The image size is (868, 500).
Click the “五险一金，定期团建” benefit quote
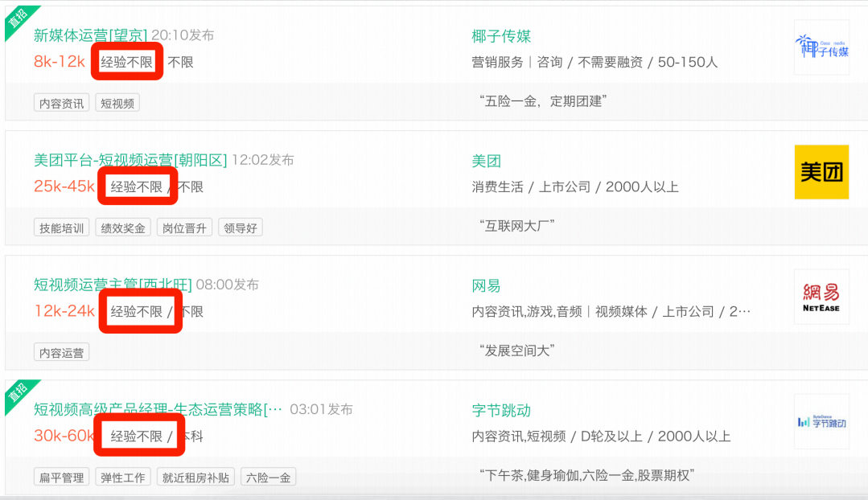click(x=543, y=101)
